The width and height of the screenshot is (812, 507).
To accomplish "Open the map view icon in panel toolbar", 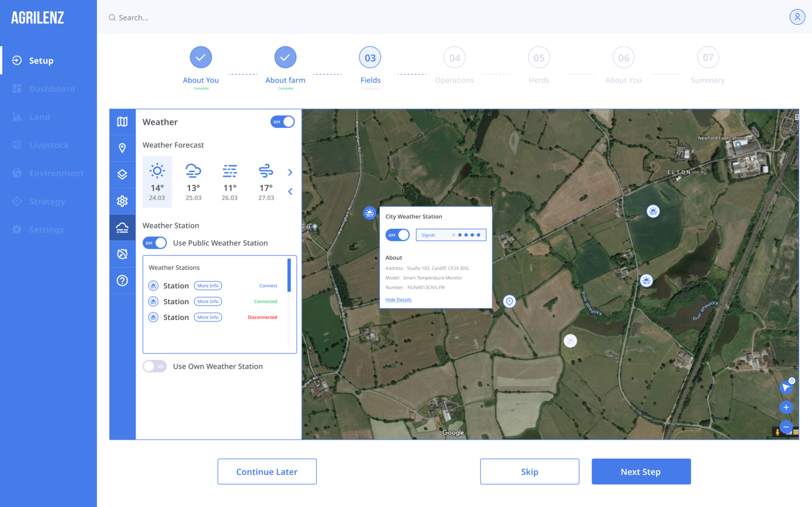I will 122,122.
